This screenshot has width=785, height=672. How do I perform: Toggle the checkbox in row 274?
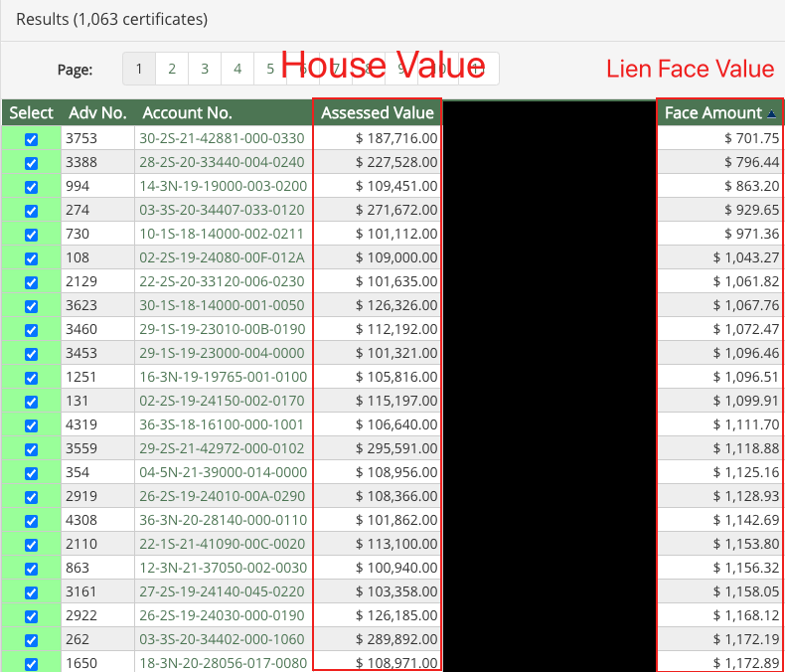31,211
